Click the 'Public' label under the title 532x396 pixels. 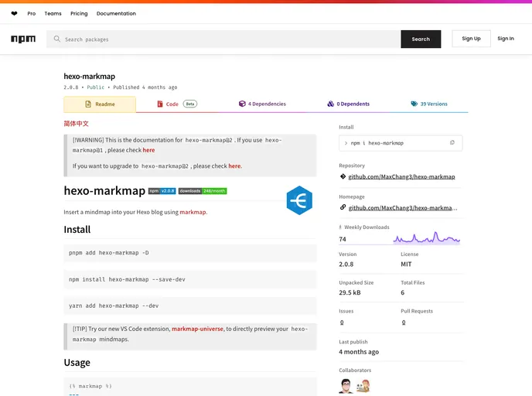96,87
